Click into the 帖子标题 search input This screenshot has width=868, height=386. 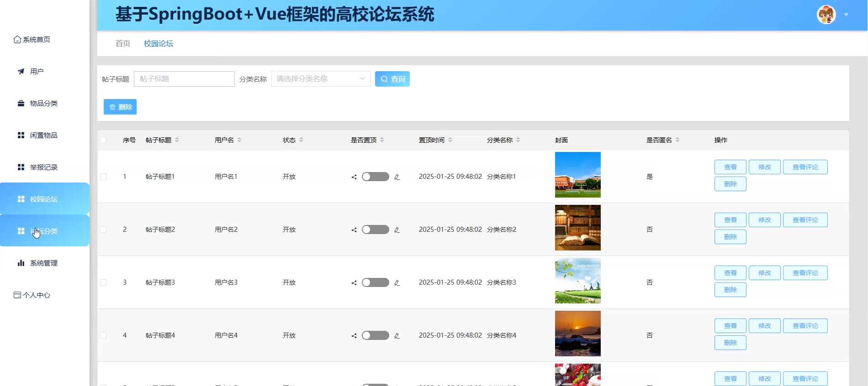[x=184, y=79]
